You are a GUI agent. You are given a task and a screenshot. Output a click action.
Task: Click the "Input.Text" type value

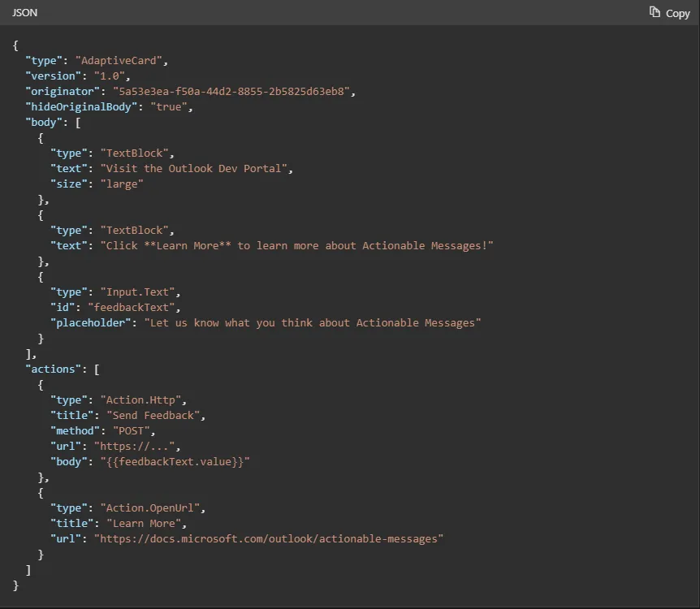click(137, 292)
